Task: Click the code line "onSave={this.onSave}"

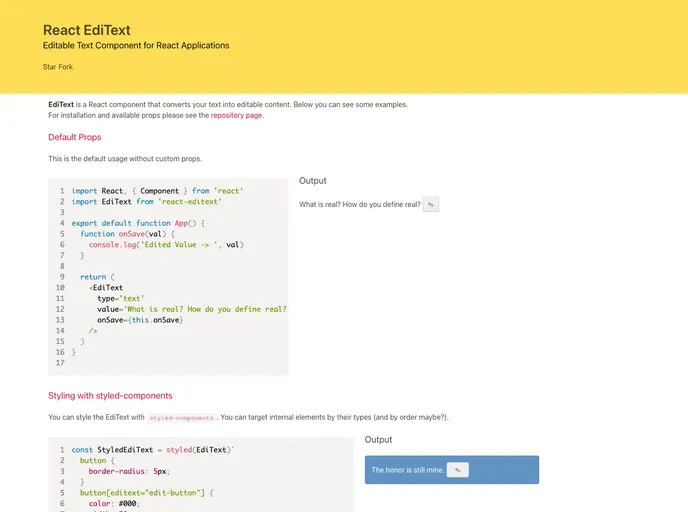Action: (x=140, y=320)
